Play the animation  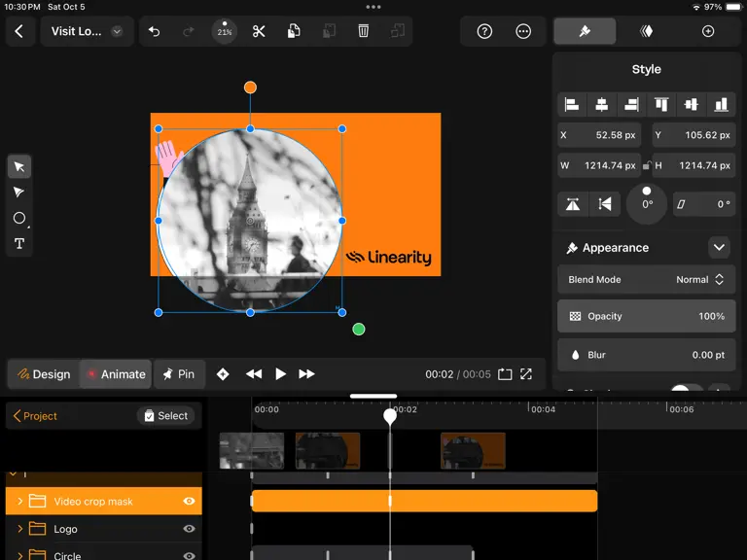[x=280, y=374]
